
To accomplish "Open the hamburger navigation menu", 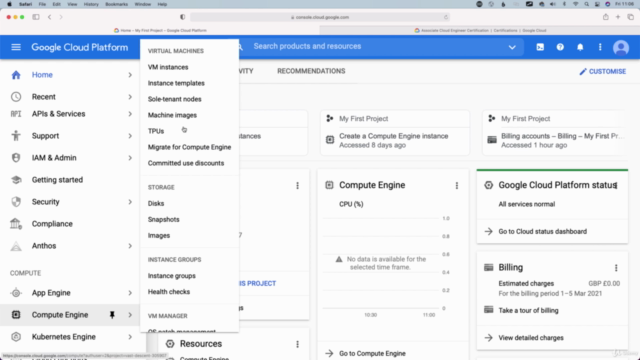I will tap(16, 47).
